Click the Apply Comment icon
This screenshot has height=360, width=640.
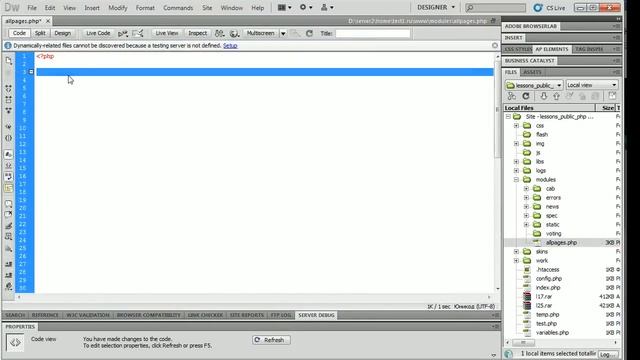9,203
